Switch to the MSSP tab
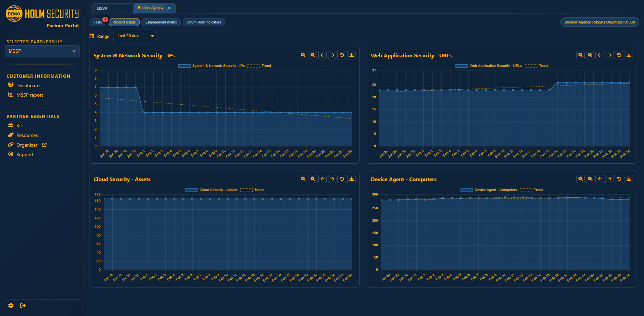The width and height of the screenshot is (644, 316). click(102, 8)
